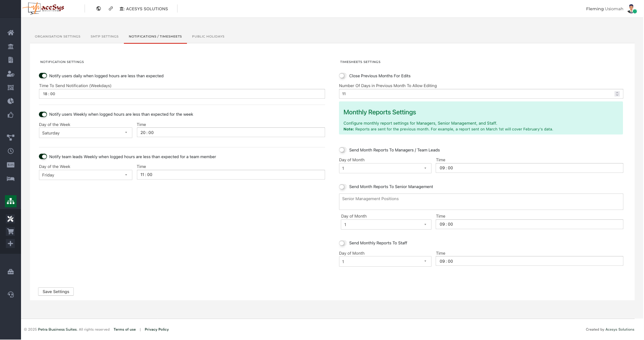Open the clock icon in sidebar
The image size is (644, 340).
pyautogui.click(x=10, y=151)
